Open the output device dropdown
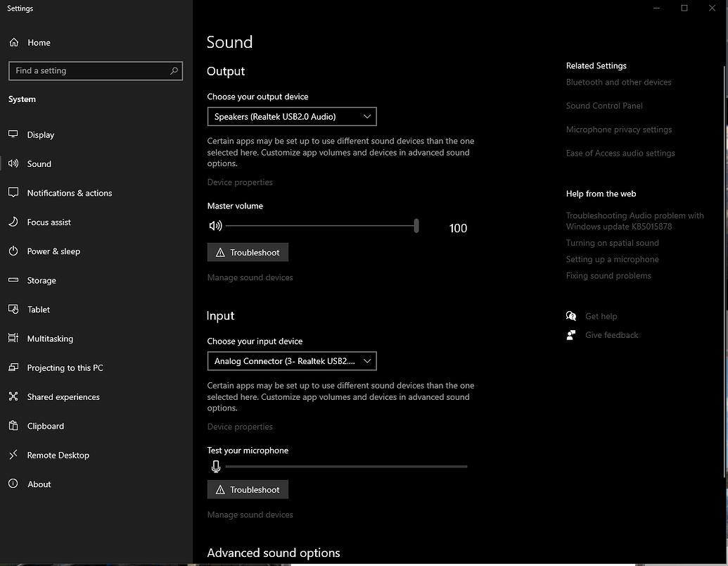Viewport: 728px width, 566px height. [292, 117]
